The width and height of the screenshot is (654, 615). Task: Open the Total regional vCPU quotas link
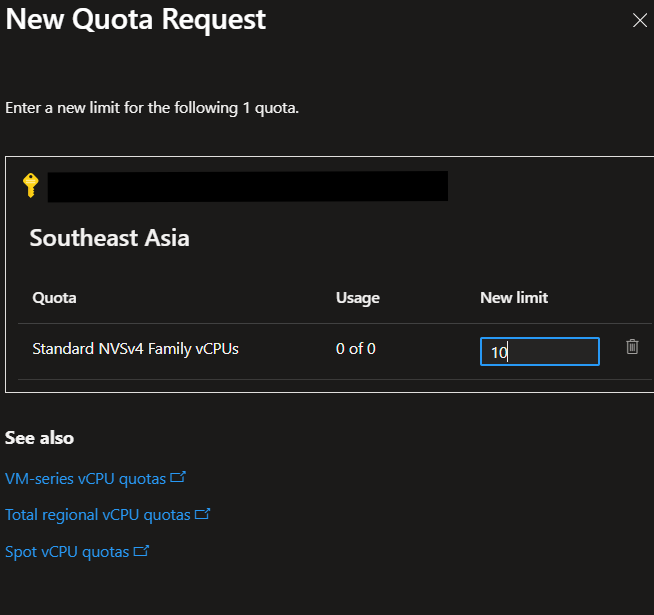point(97,515)
